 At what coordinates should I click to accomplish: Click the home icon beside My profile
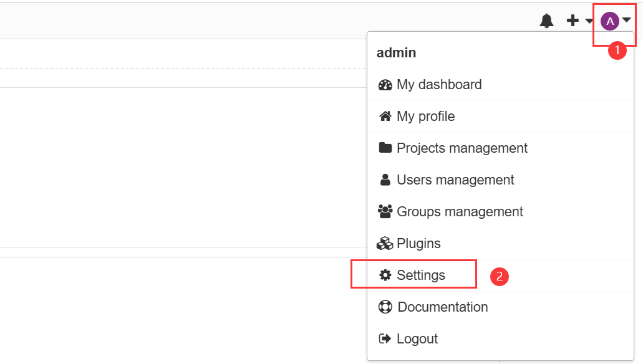tap(385, 117)
